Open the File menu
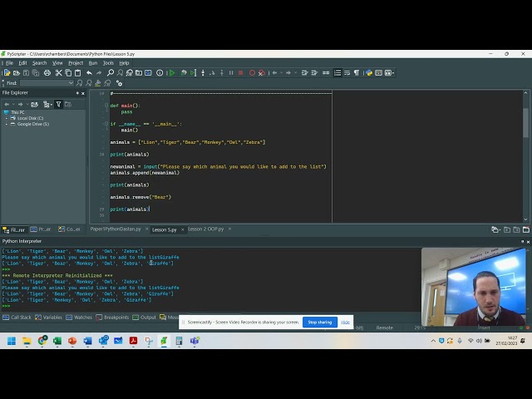 point(9,63)
